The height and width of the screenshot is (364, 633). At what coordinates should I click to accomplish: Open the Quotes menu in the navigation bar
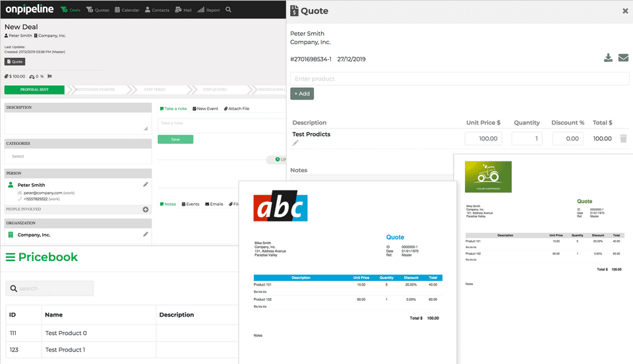point(98,10)
